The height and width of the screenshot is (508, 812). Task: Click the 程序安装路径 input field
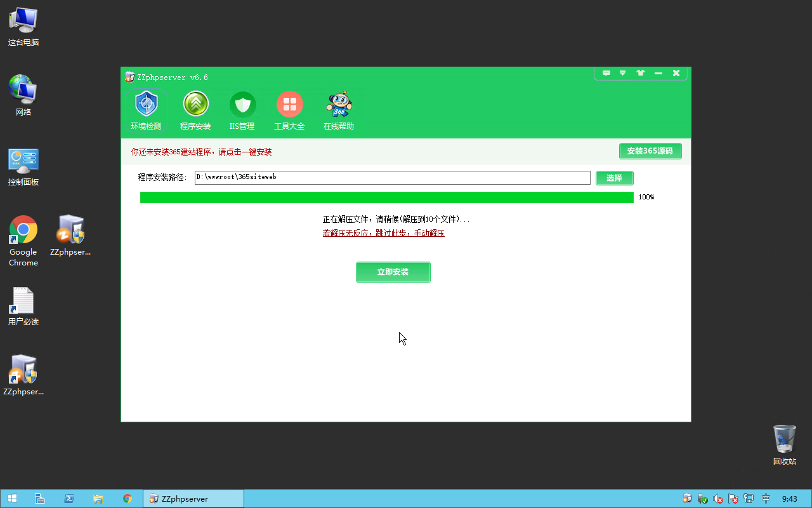click(393, 177)
